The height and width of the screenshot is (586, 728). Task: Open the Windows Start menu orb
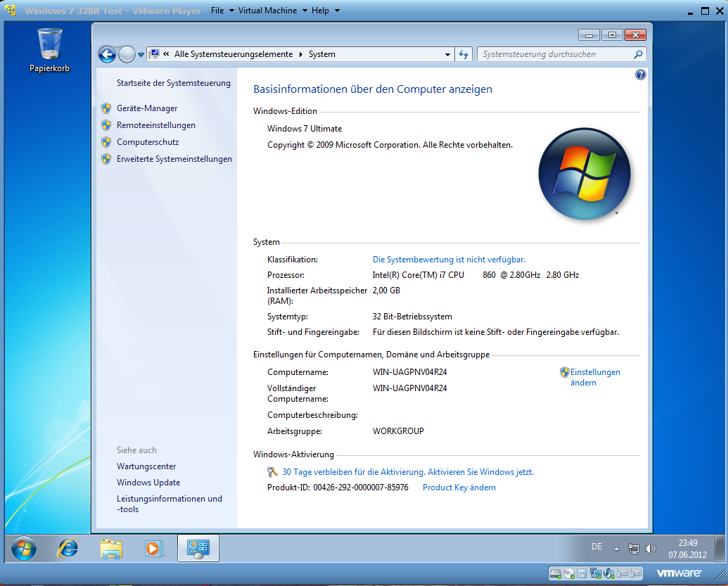pos(24,549)
